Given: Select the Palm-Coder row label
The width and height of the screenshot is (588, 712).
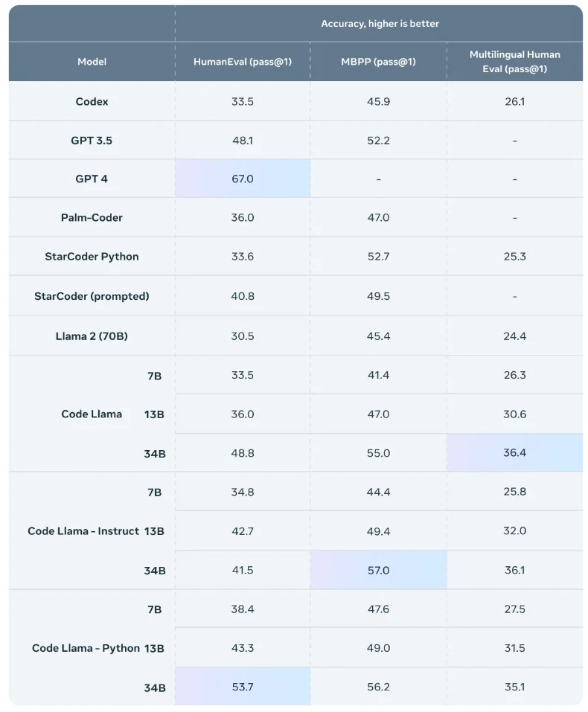Looking at the screenshot, I should point(92,217).
